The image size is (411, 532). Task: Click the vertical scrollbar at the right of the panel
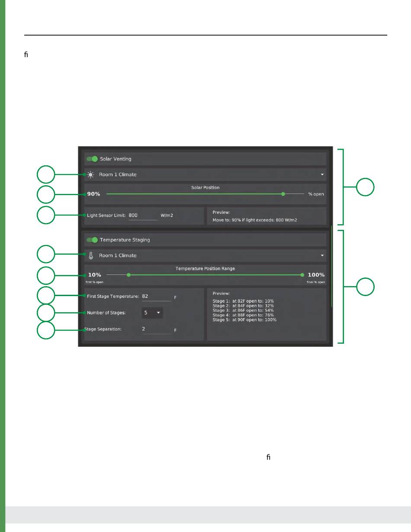331,266
